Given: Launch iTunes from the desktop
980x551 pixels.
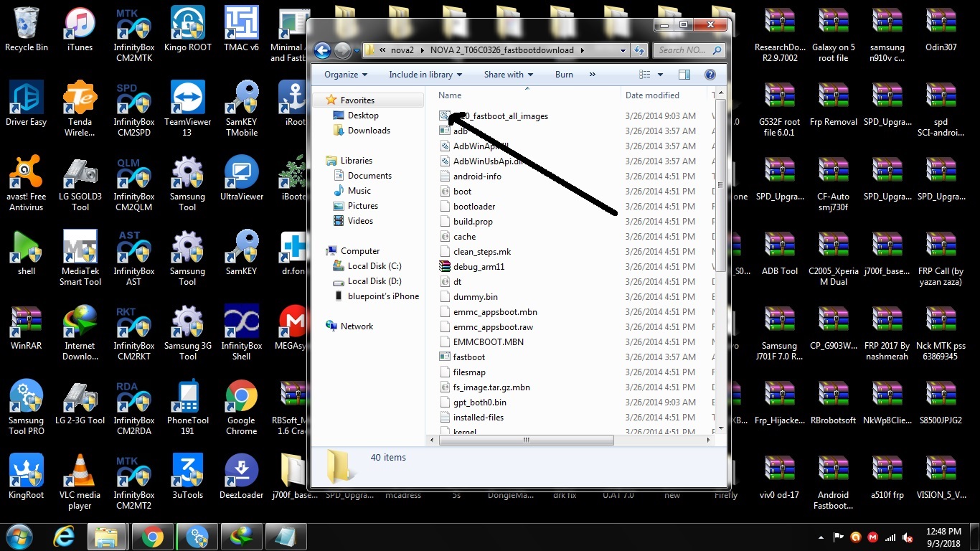Looking at the screenshot, I should 80,29.
